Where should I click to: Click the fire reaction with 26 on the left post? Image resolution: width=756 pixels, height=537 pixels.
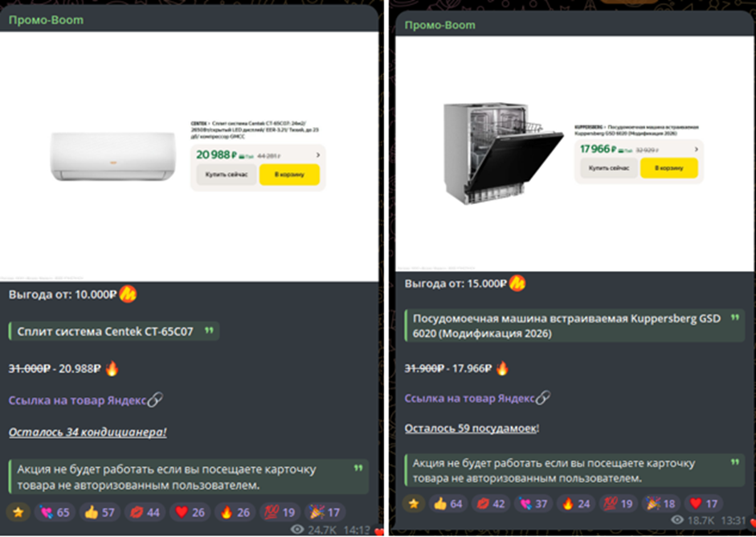point(235,512)
